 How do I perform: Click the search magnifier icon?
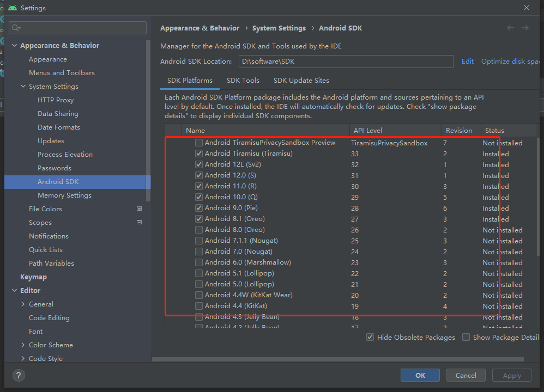[16, 28]
